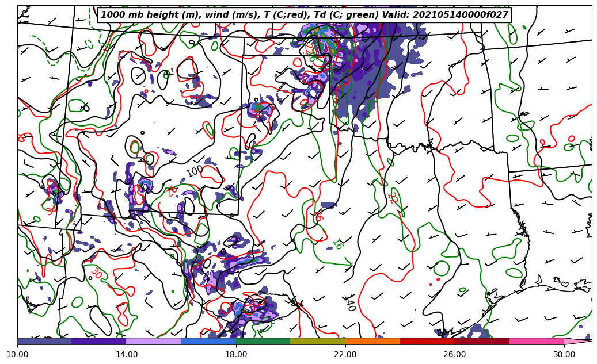
Task: Click the 30.00 colorbar tick label
Action: (x=564, y=354)
